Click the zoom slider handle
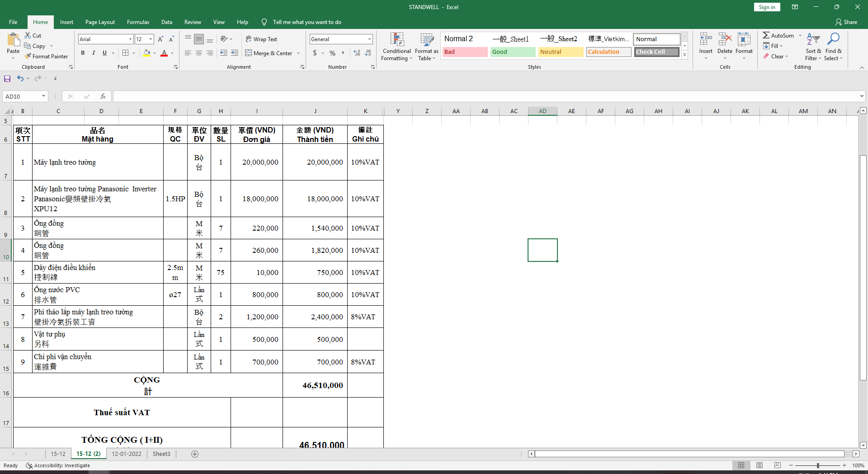The height and width of the screenshot is (474, 868). coord(818,465)
